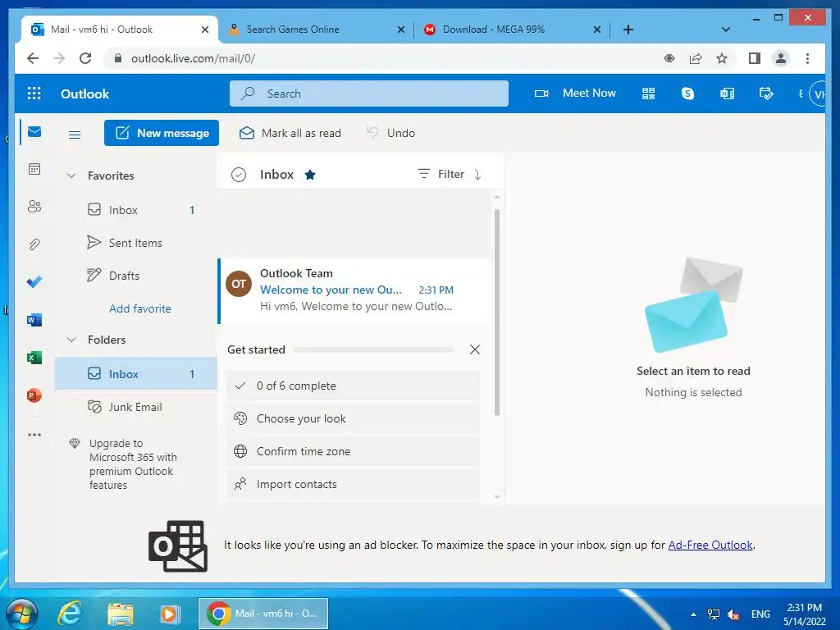The height and width of the screenshot is (630, 840).
Task: Open the Outlook Team welcome email
Action: pos(354,290)
